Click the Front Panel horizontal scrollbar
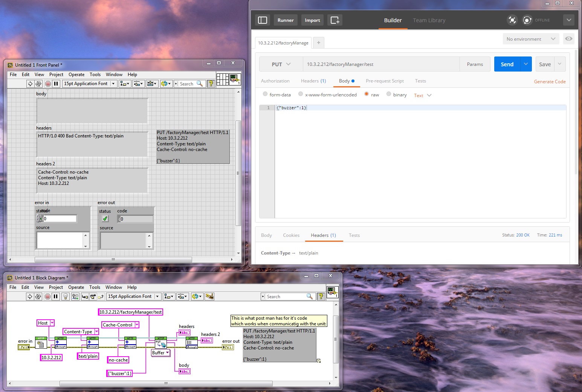 [x=113, y=259]
